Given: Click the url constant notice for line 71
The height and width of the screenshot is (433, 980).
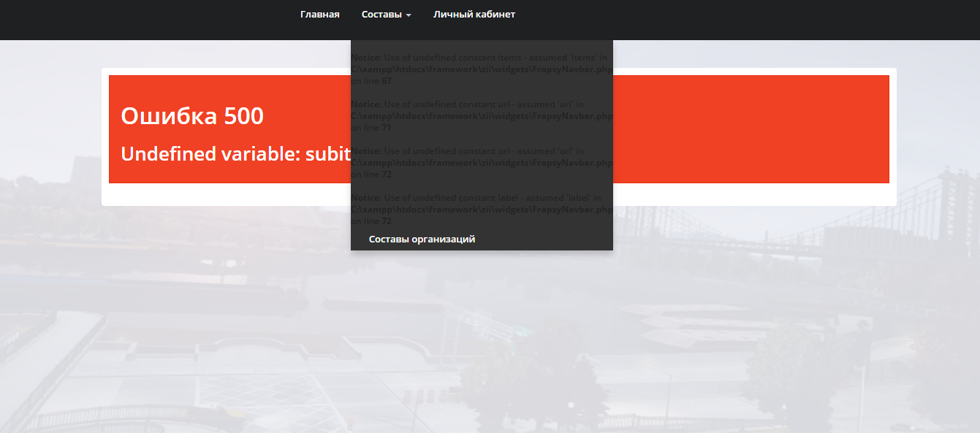Looking at the screenshot, I should click(x=482, y=116).
